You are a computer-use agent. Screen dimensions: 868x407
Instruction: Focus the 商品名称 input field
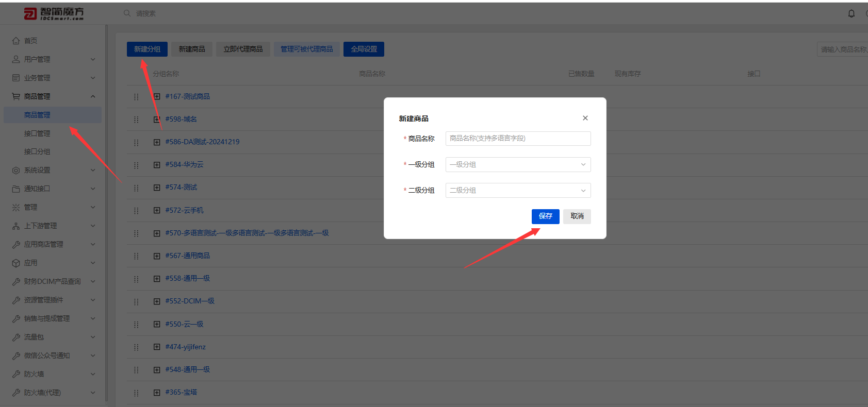coord(518,139)
